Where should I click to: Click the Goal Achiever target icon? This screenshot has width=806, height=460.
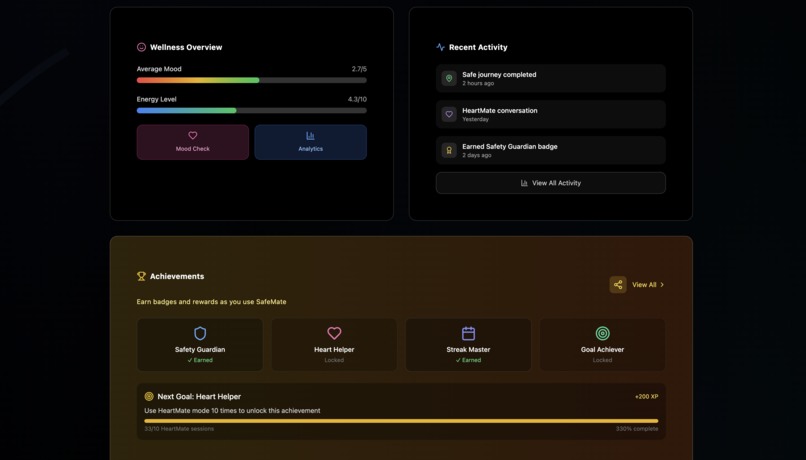tap(602, 333)
